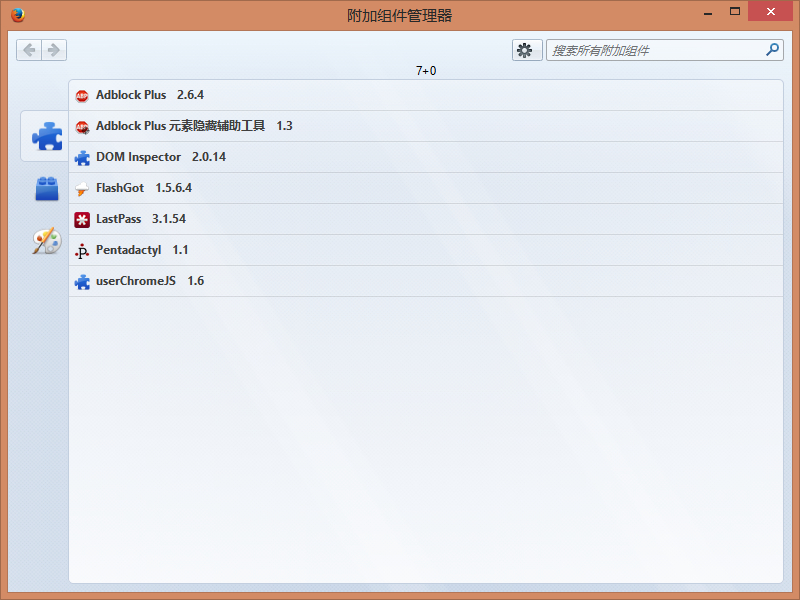Click the LastPass red asterisk icon

[82, 219]
